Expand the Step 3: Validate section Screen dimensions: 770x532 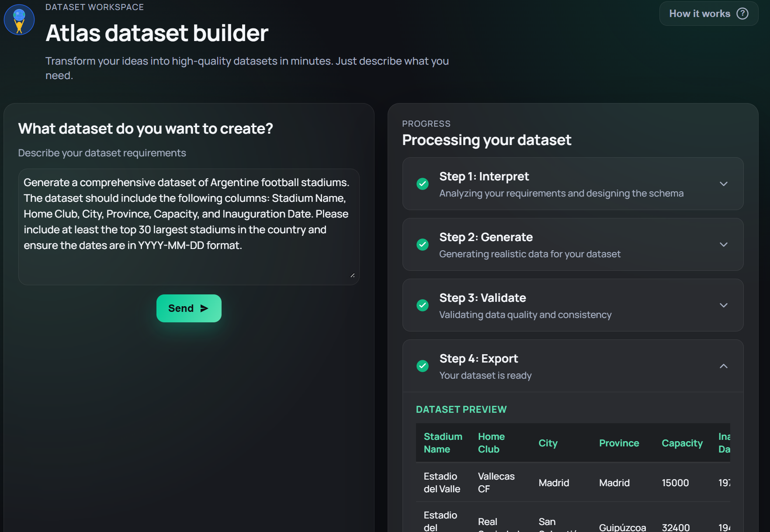pyautogui.click(x=724, y=305)
